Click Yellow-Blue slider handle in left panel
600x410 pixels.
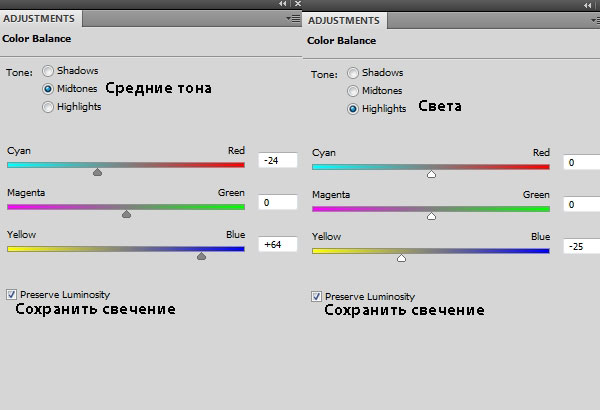[201, 256]
